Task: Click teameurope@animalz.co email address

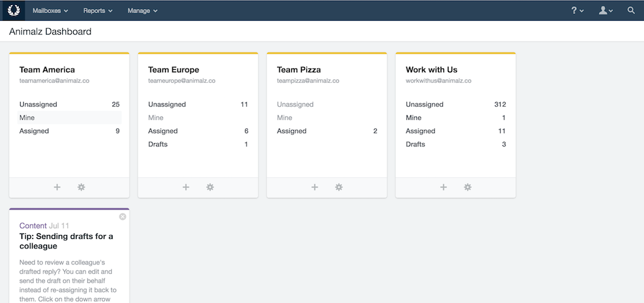Action: (182, 81)
